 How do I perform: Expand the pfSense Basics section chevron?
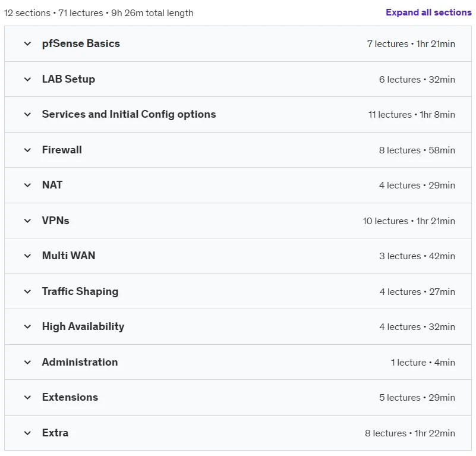(x=27, y=44)
